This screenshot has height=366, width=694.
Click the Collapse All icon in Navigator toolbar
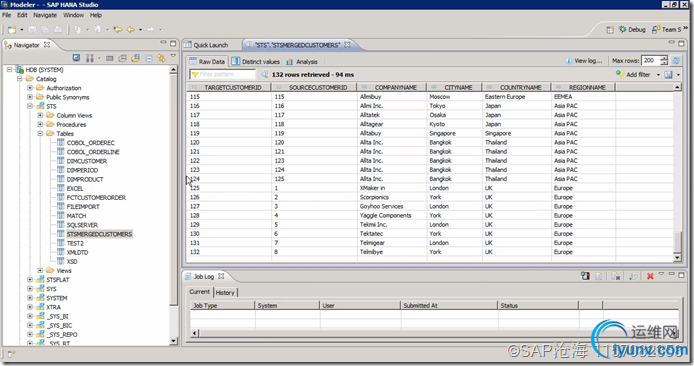pyautogui.click(x=149, y=58)
